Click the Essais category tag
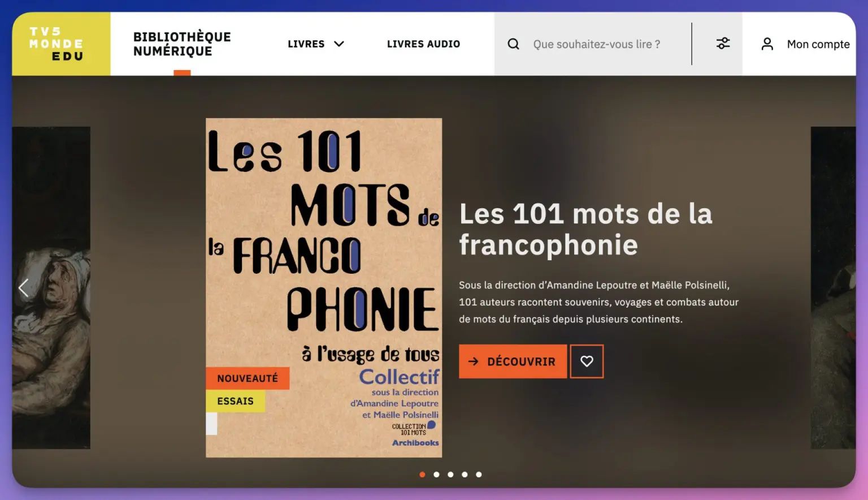Image resolution: width=868 pixels, height=500 pixels. click(x=235, y=401)
